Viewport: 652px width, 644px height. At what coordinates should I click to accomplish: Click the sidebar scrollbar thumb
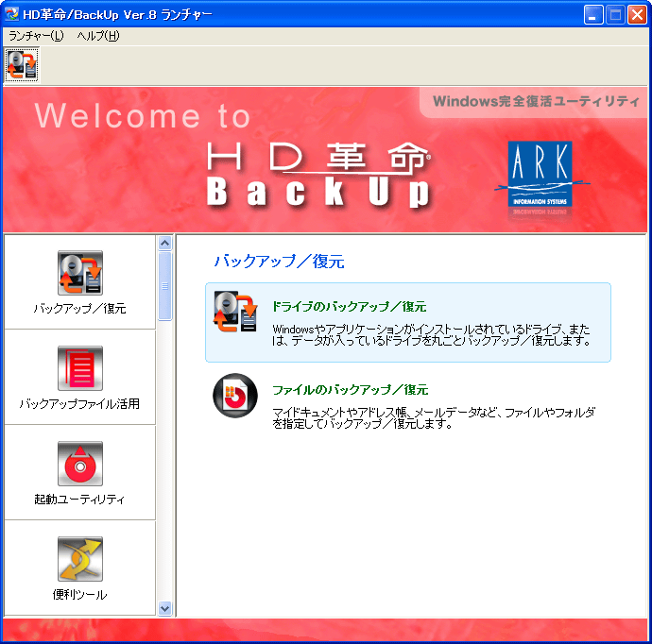pos(165,286)
